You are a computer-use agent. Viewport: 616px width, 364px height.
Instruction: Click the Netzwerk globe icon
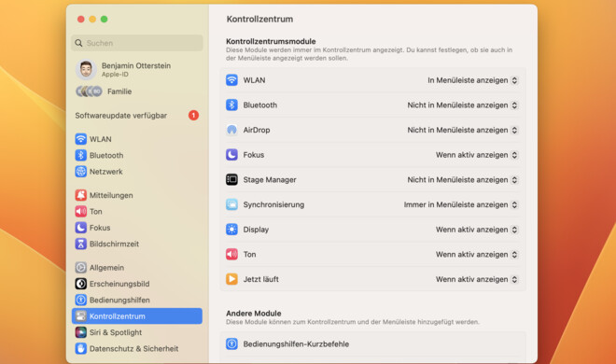[x=81, y=172]
